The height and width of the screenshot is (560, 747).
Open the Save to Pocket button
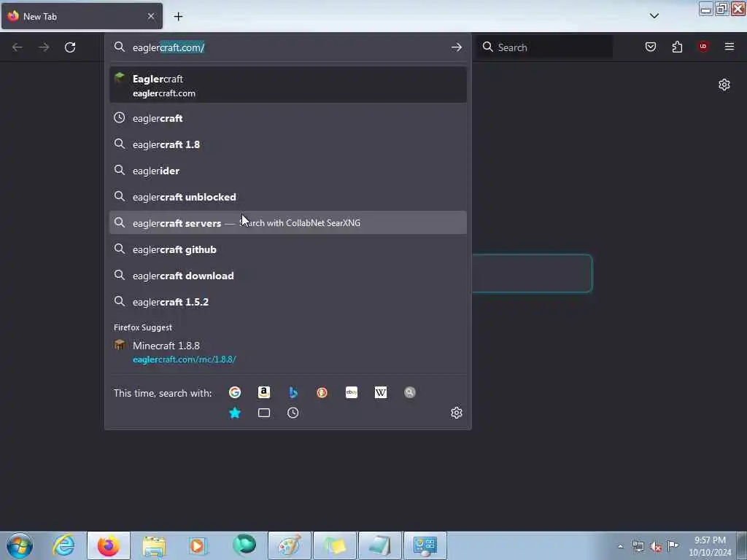(651, 47)
